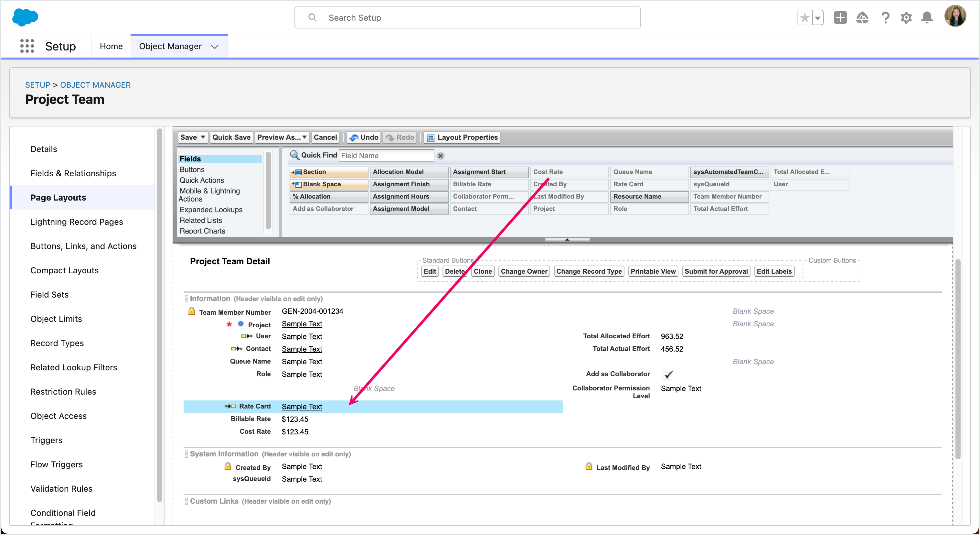Click the Section palette item icon
The width and height of the screenshot is (980, 535).
(x=297, y=172)
